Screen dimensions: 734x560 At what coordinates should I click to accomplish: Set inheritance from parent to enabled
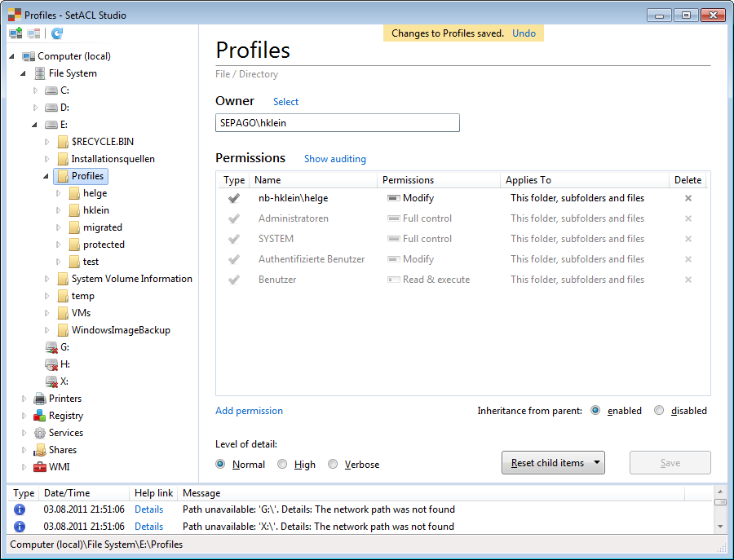(595, 411)
